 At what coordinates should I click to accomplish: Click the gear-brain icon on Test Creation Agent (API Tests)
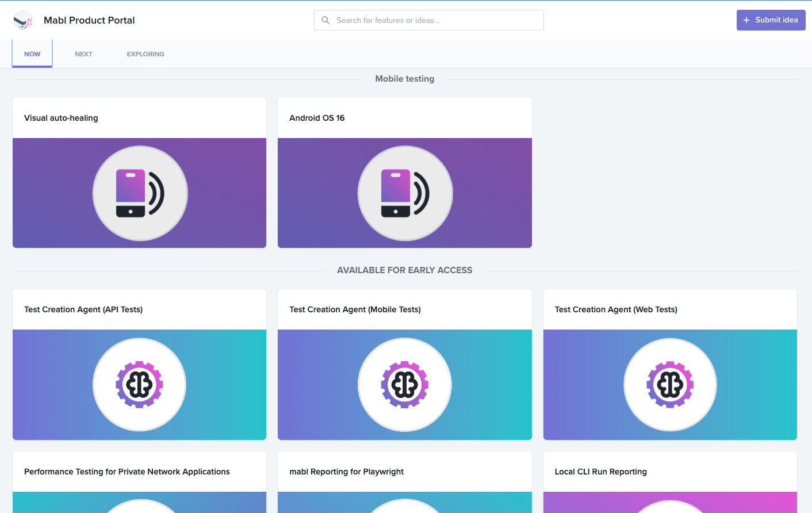click(x=139, y=384)
